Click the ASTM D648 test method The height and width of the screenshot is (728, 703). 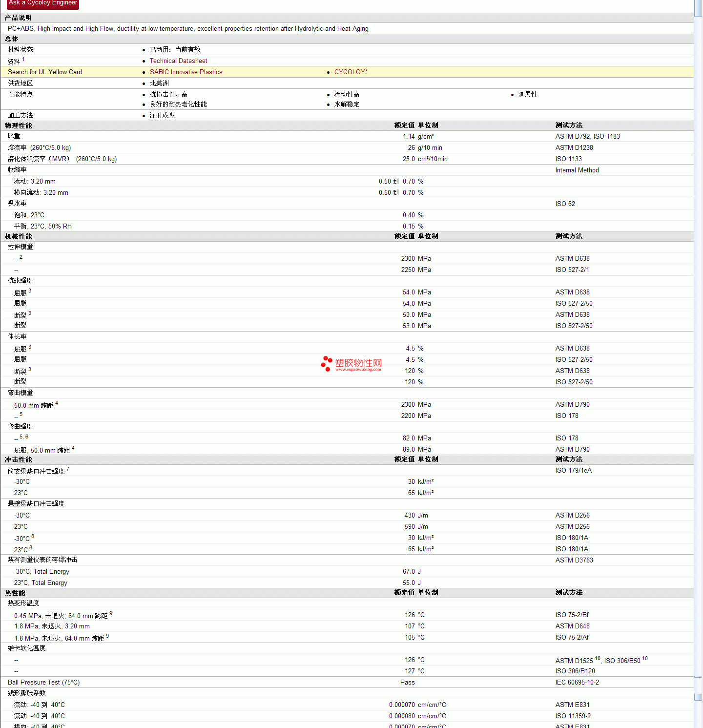(572, 626)
